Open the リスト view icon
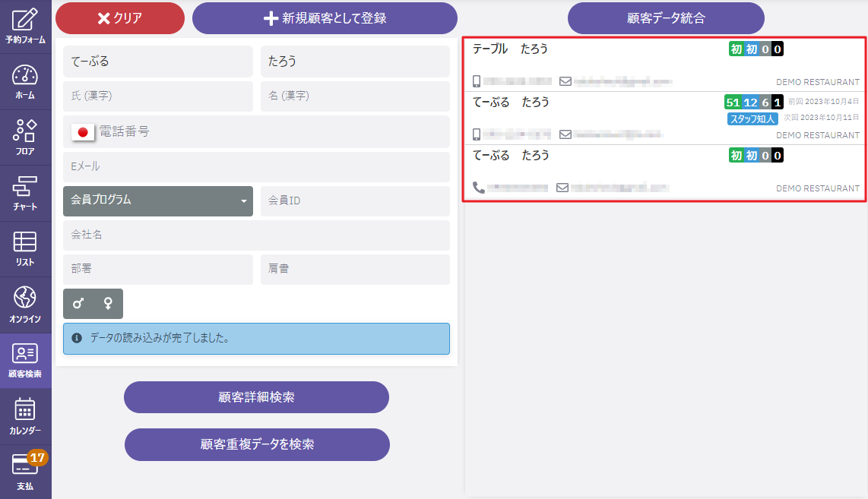 (25, 249)
